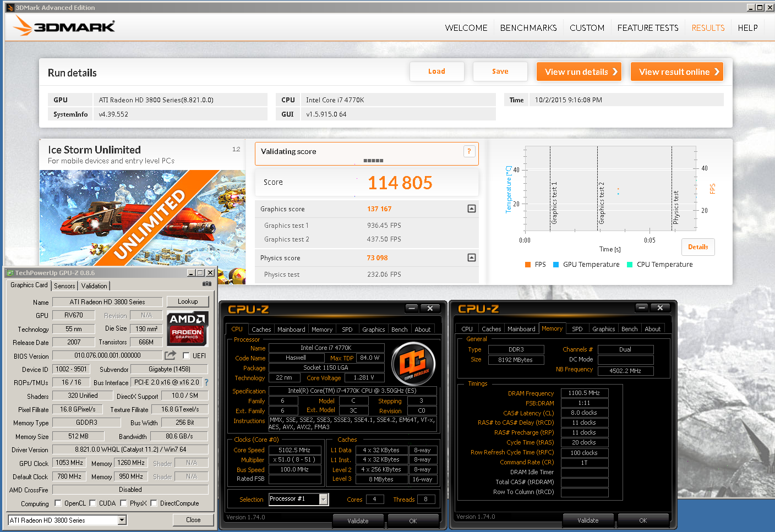The width and height of the screenshot is (775, 532).
Task: Open the CUSTOM tab
Action: coord(587,28)
